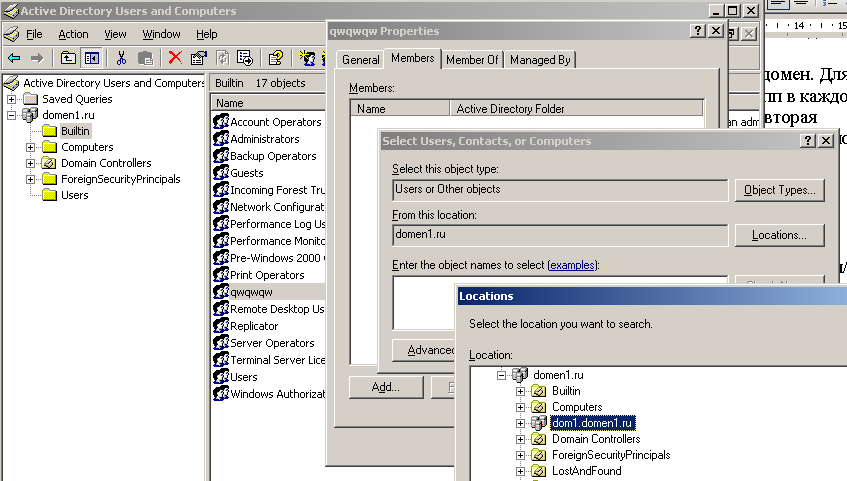Click the Name column header in Builtin list
The height and width of the screenshot is (481, 847).
[268, 103]
